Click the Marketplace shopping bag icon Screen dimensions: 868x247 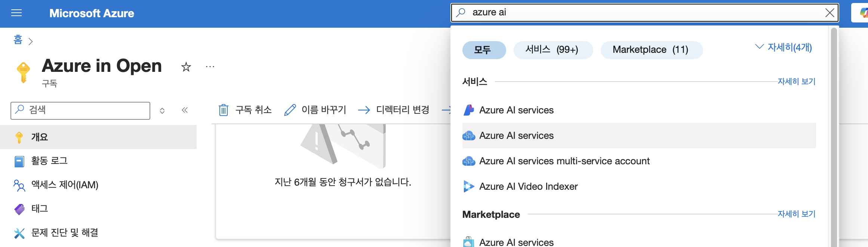[468, 242]
